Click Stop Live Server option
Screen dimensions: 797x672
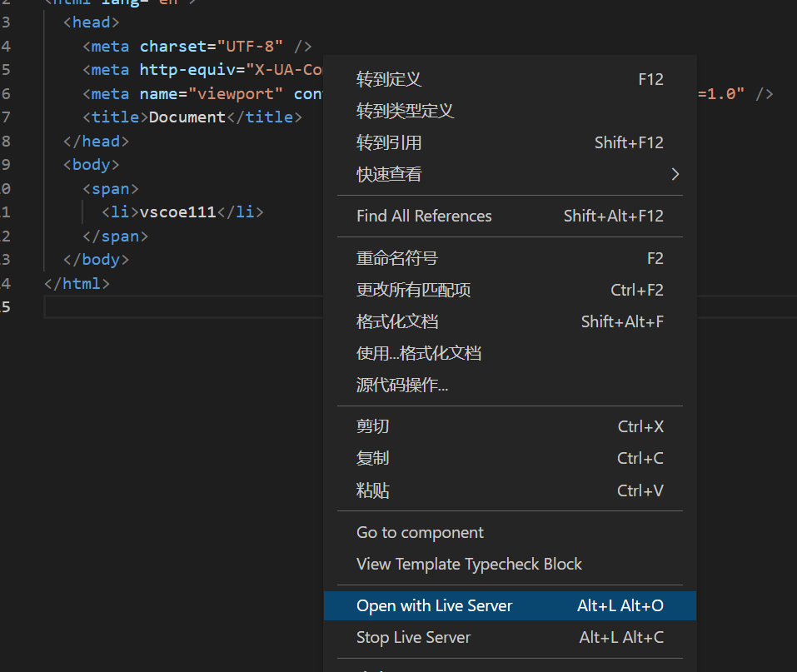(413, 637)
